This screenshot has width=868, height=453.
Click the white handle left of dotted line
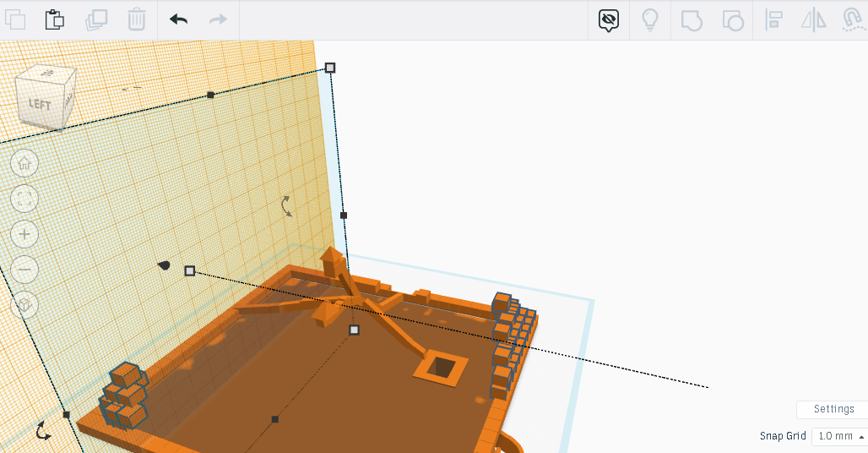pos(190,270)
